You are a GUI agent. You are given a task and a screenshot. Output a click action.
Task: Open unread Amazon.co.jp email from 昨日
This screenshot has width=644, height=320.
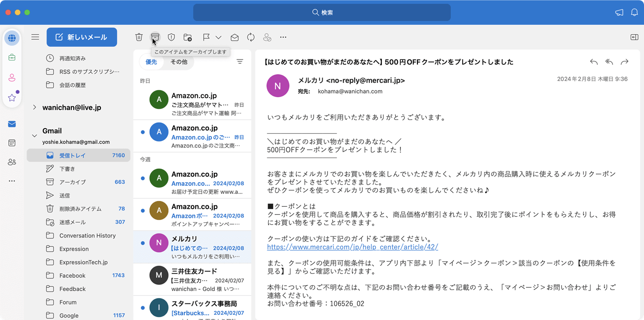(x=192, y=136)
